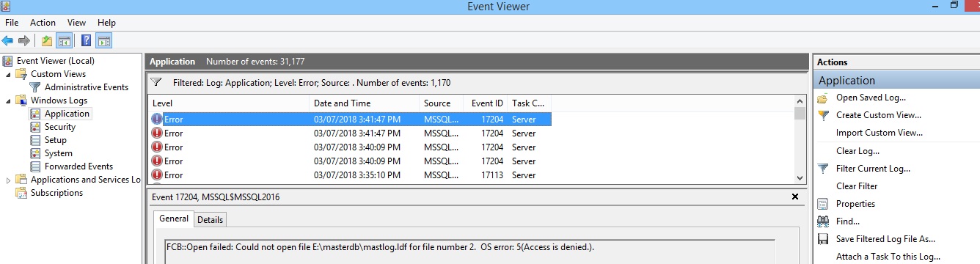Toggle the Show/Hide Console Tree toolbar icon
Screen dimensions: 980x264
64,41
